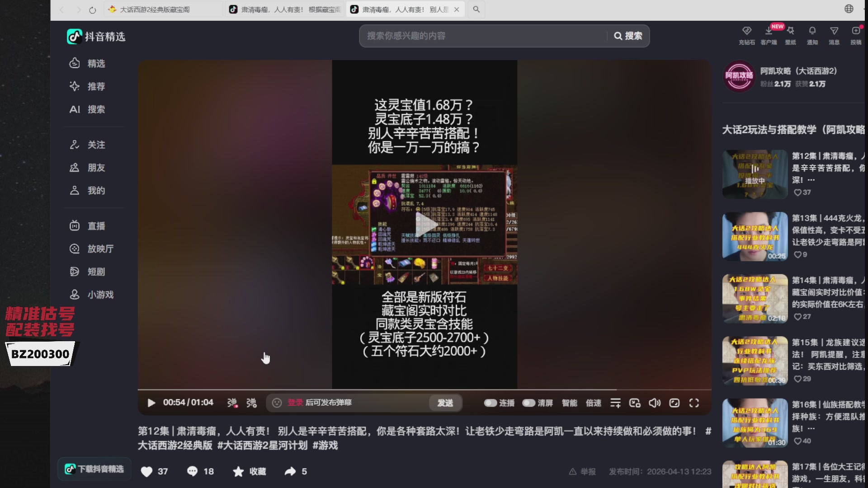Screen dimensions: 868x488
Task: Mute the video volume
Action: click(x=655, y=403)
